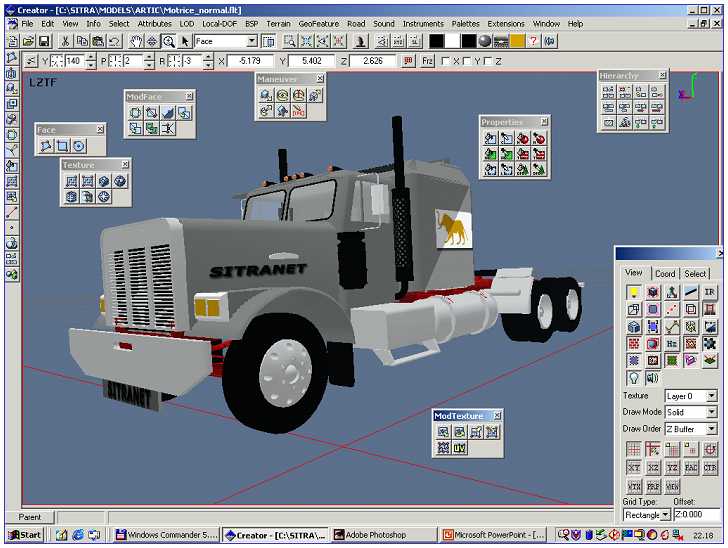Screen dimensions: 728x548
Task: Click the first tool in the Properties palette
Action: [x=491, y=138]
